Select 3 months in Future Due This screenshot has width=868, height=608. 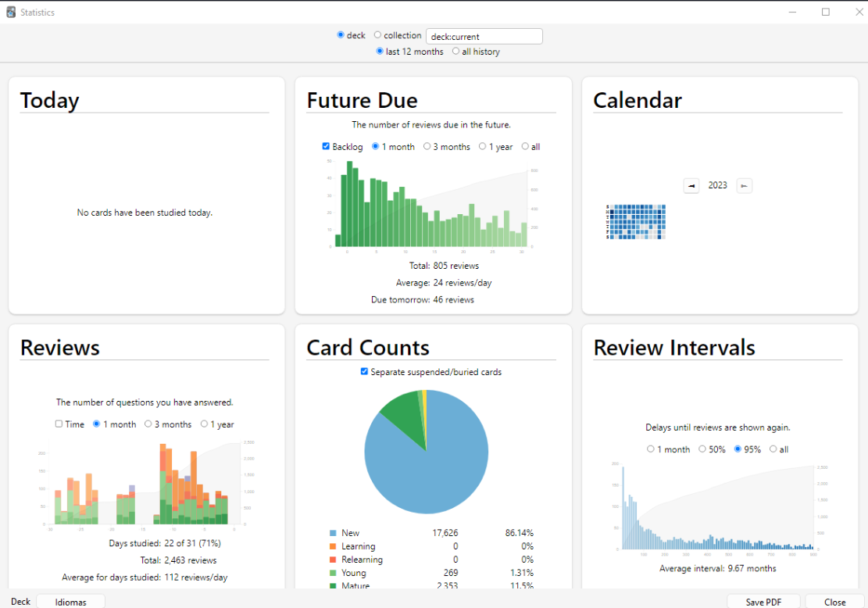427,146
